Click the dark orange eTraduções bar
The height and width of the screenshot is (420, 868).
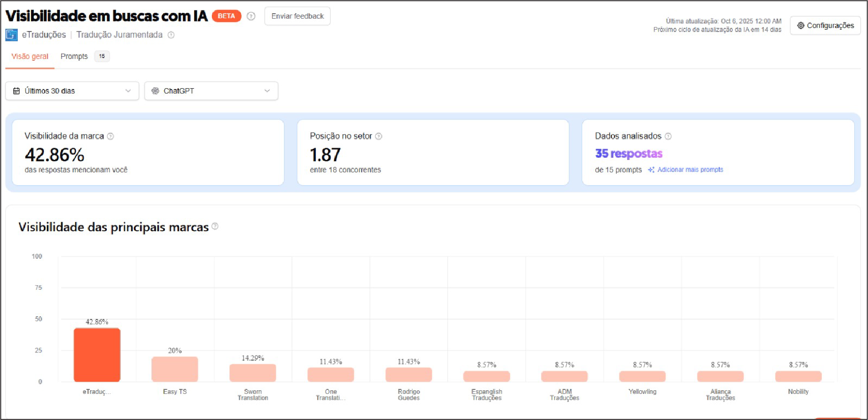click(x=97, y=355)
